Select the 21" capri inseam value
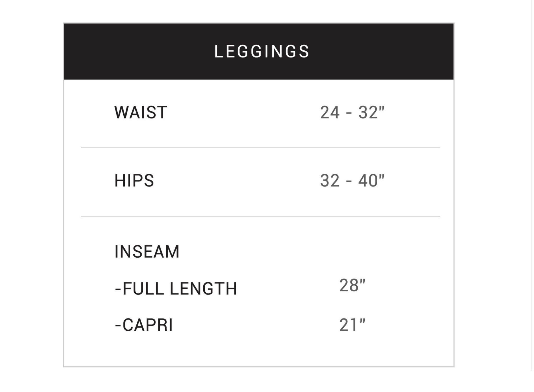This screenshot has width=534, height=392. tap(352, 325)
